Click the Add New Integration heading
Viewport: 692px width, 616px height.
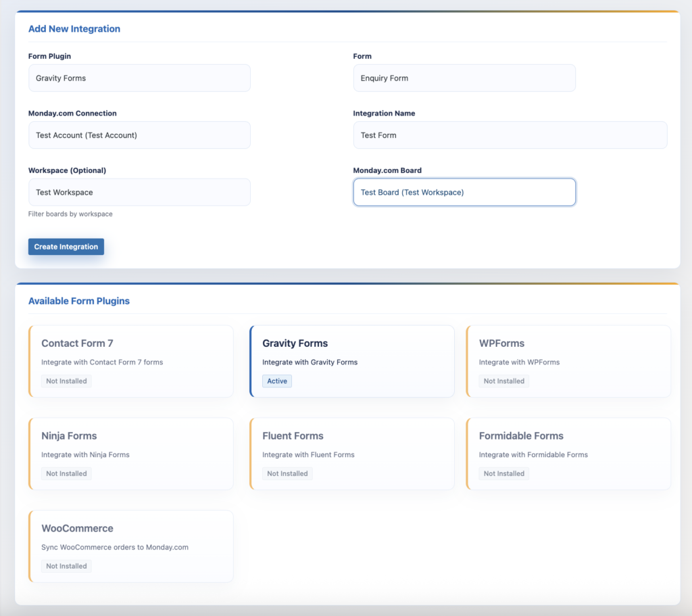click(74, 29)
